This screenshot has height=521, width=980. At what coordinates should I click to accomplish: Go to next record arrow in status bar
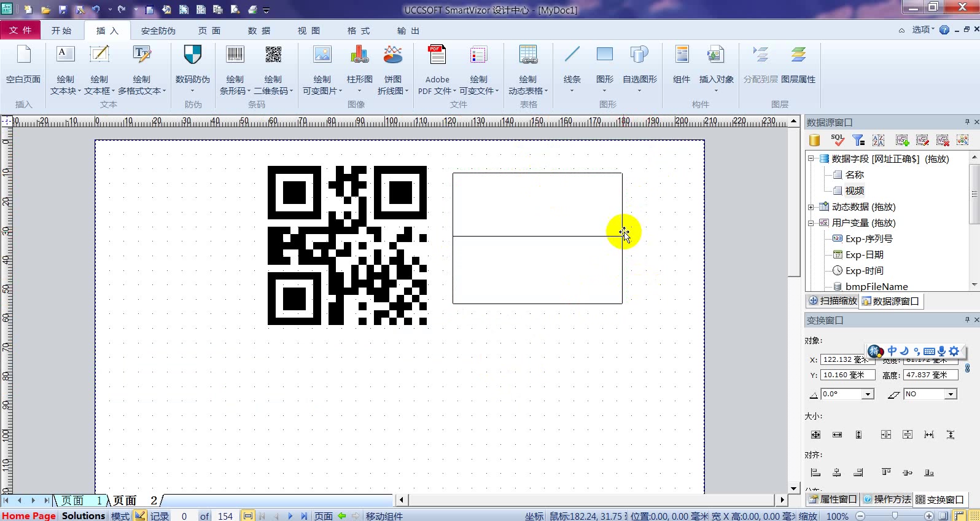point(290,516)
